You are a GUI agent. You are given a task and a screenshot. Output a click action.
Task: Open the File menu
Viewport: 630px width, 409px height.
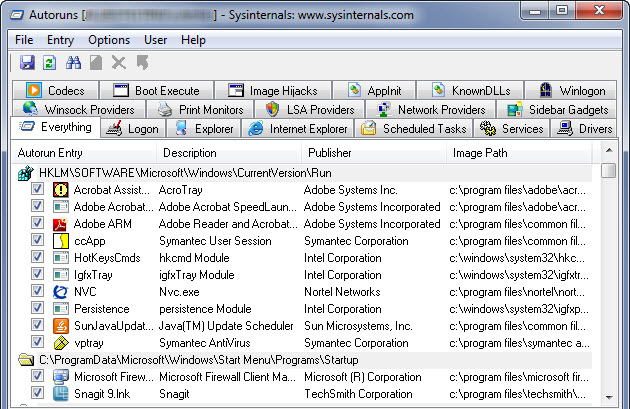pyautogui.click(x=24, y=40)
